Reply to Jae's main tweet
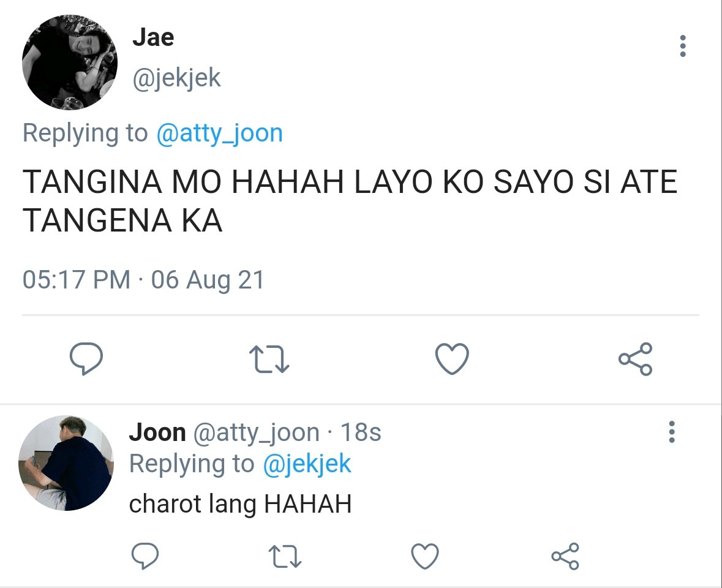 [86, 359]
